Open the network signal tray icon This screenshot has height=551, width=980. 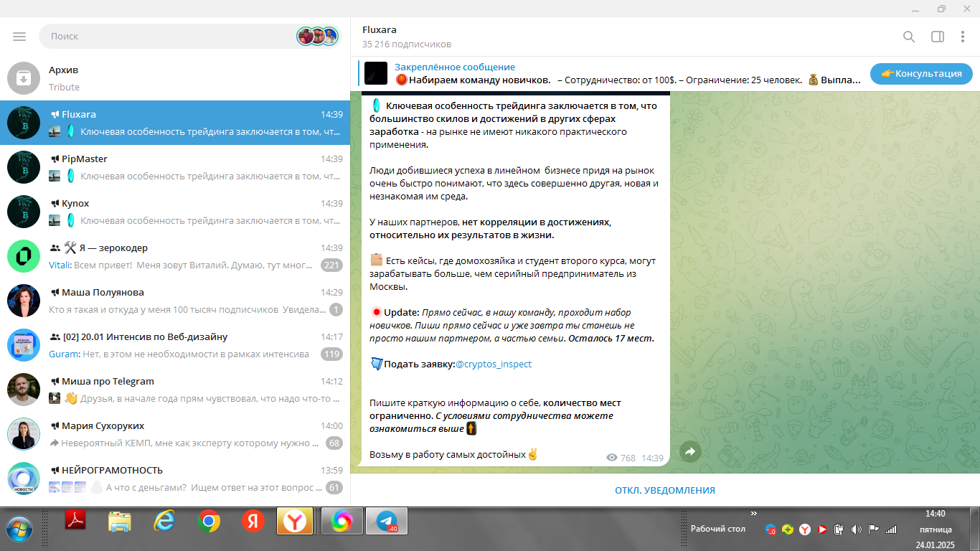pos(891,529)
